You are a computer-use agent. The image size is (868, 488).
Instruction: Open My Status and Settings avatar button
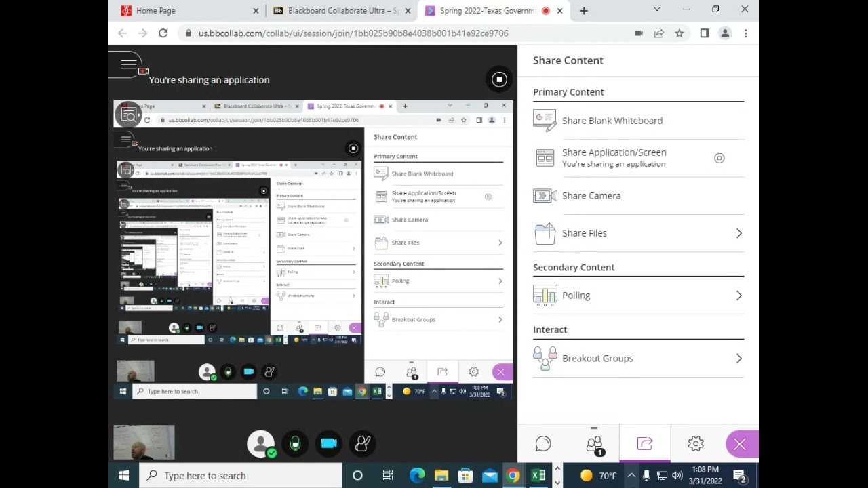click(260, 443)
